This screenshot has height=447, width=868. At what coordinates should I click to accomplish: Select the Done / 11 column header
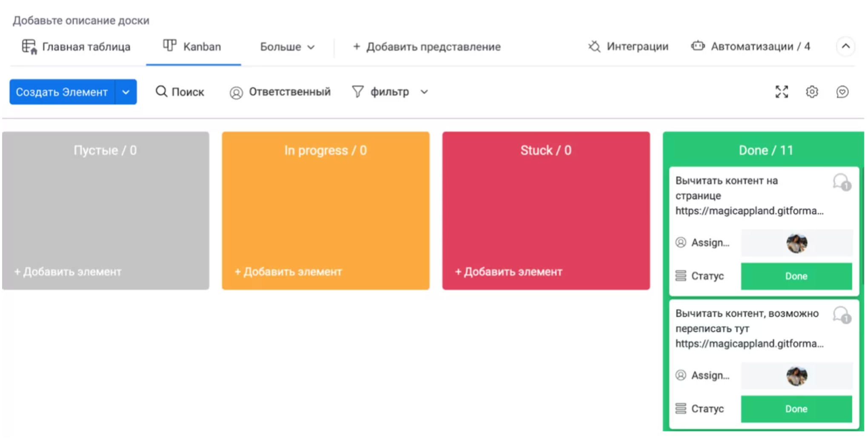[x=766, y=150]
